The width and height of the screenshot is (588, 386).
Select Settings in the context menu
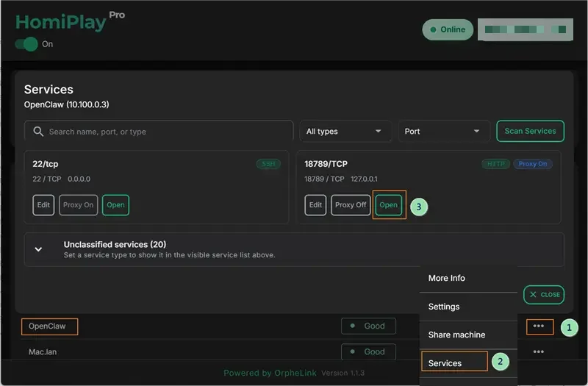point(468,307)
